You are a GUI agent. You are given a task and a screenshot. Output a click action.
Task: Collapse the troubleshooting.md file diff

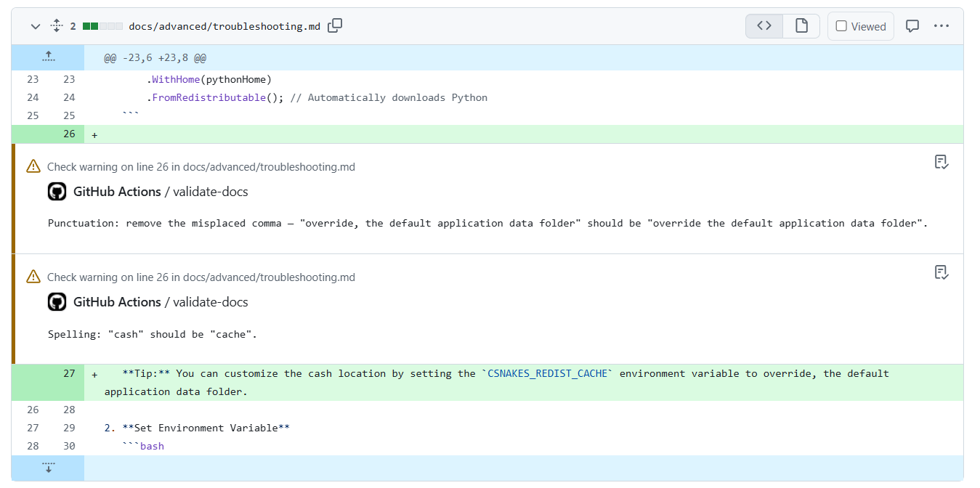(x=35, y=26)
